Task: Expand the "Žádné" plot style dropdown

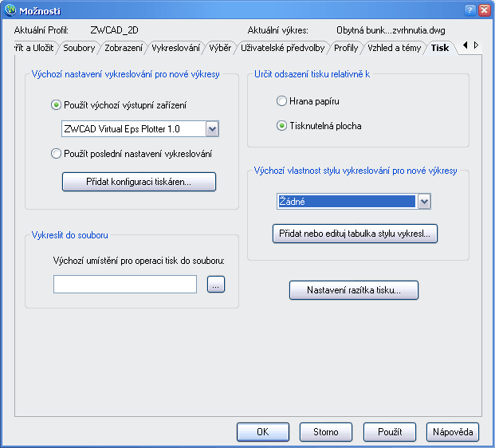Action: pos(424,202)
